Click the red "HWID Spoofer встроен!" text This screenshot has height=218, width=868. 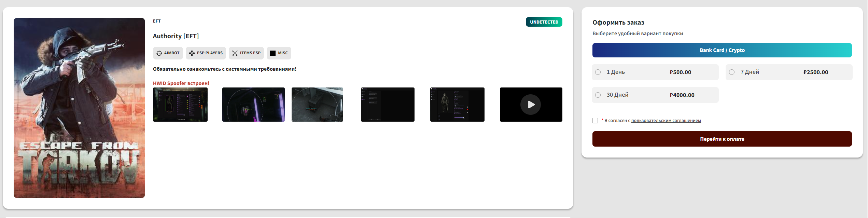[x=181, y=83]
